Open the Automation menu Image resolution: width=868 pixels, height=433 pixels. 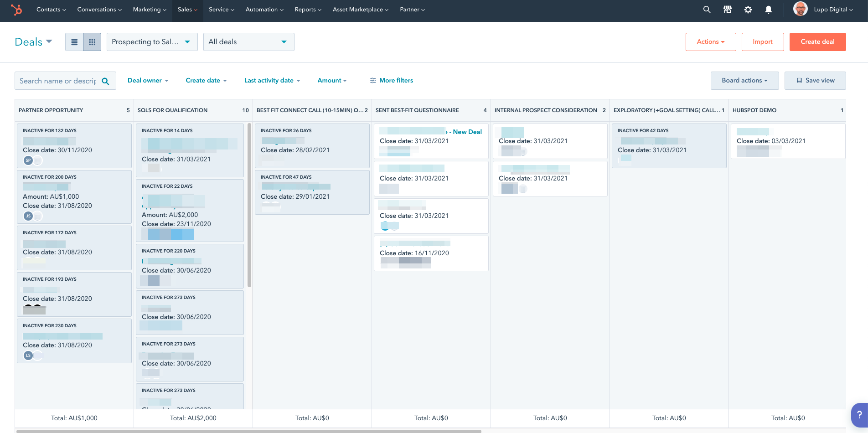pyautogui.click(x=264, y=9)
